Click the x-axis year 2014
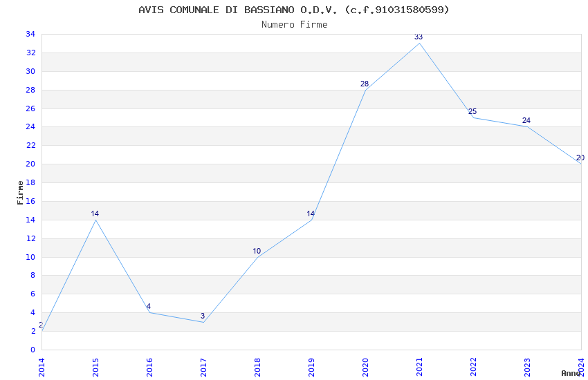Screen dimensions: 588x380 coord(42,368)
